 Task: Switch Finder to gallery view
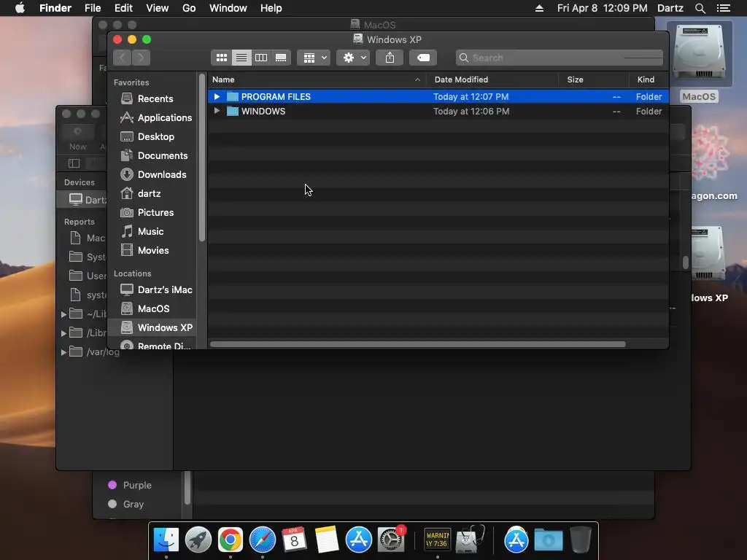click(x=281, y=58)
